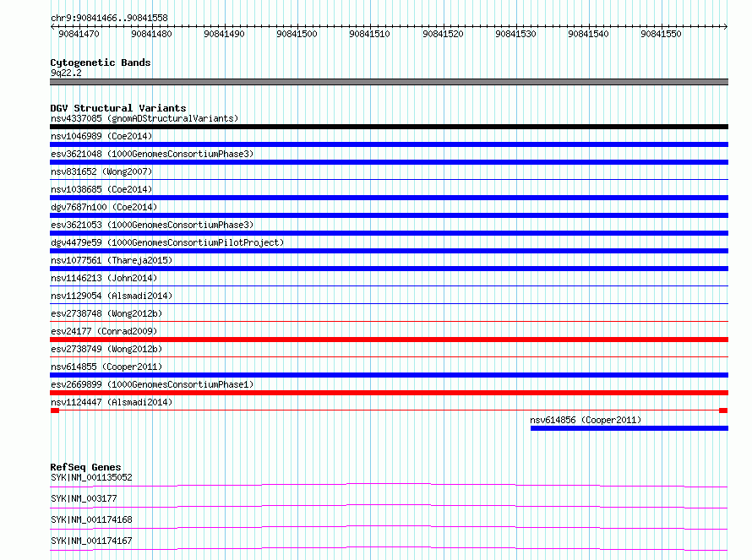Click ruler position 90841470
The image size is (752, 560).
(79, 34)
